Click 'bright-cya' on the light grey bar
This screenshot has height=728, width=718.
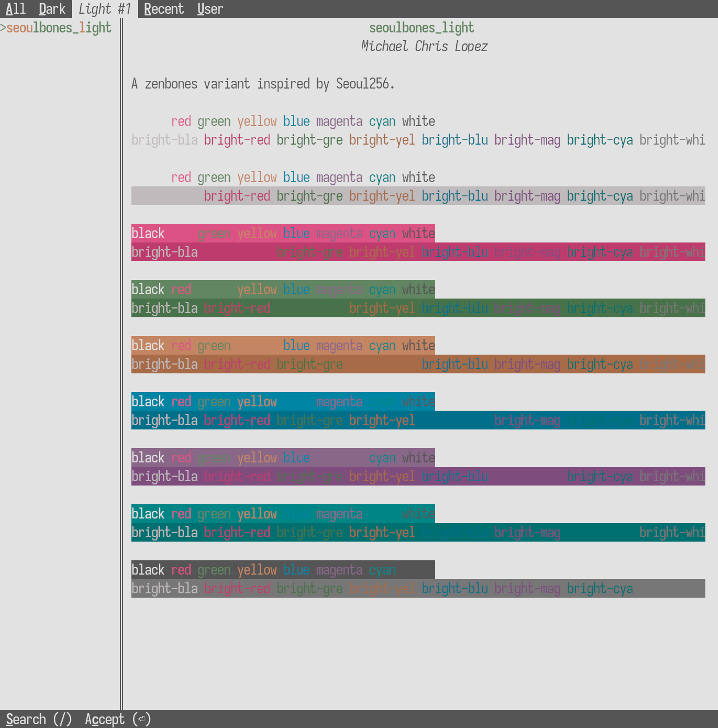coord(600,196)
